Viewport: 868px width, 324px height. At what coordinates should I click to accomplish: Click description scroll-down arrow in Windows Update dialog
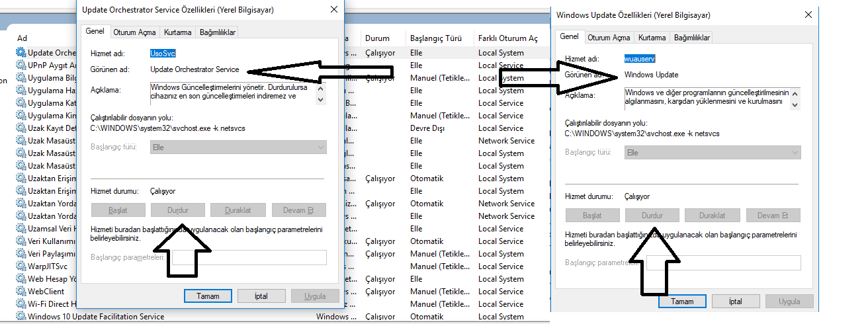(x=796, y=104)
